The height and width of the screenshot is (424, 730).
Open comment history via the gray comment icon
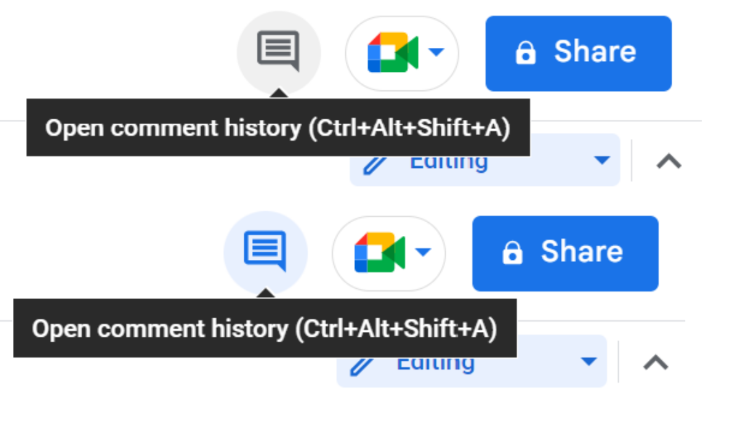pos(278,51)
